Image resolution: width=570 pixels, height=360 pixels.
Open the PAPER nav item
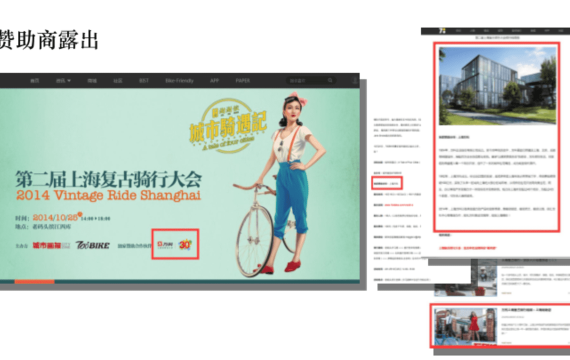coord(242,81)
